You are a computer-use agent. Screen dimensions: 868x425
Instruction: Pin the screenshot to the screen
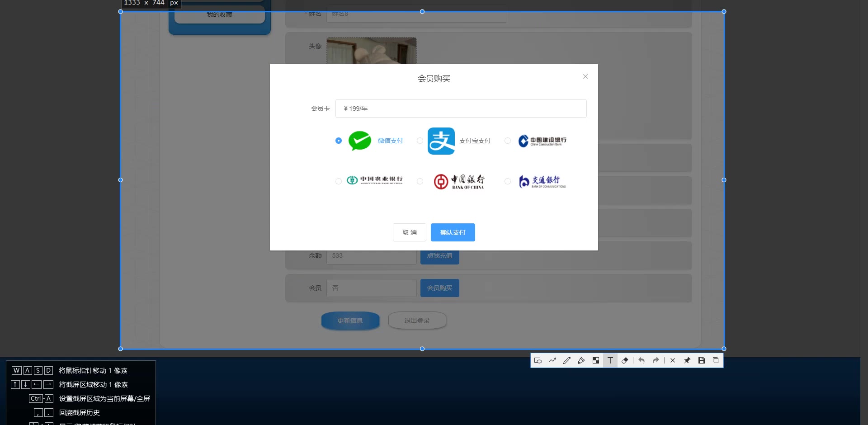(687, 360)
